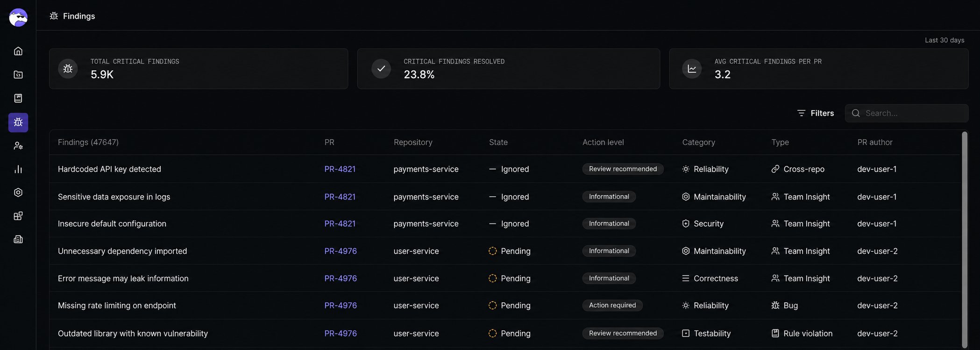The height and width of the screenshot is (350, 980).
Task: Click the Avg Critical Findings chart icon
Action: pyautogui.click(x=692, y=69)
